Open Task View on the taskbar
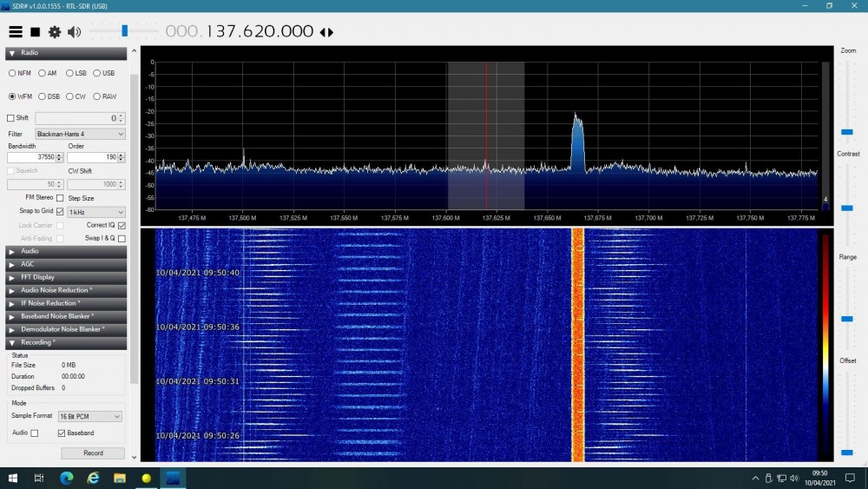 (39, 478)
